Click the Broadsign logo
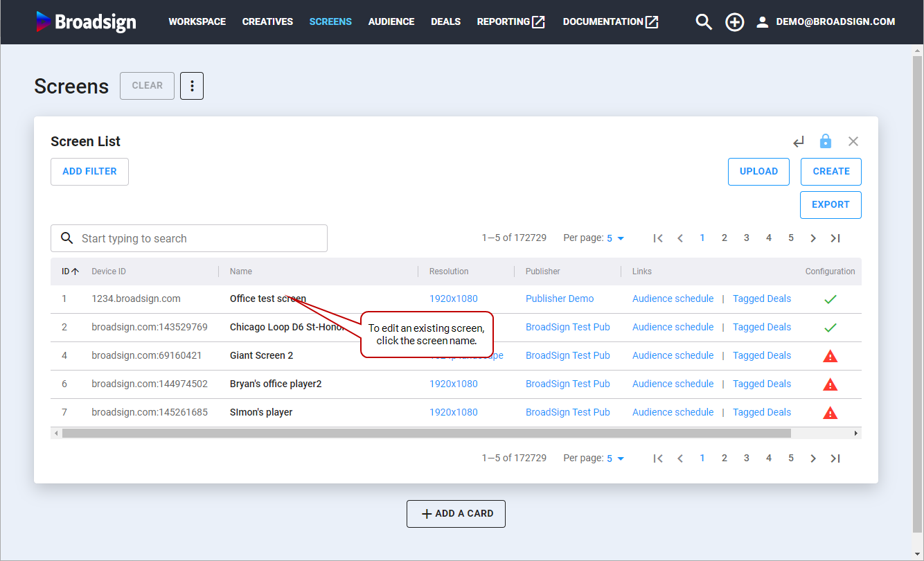Image resolution: width=924 pixels, height=561 pixels. (86, 22)
